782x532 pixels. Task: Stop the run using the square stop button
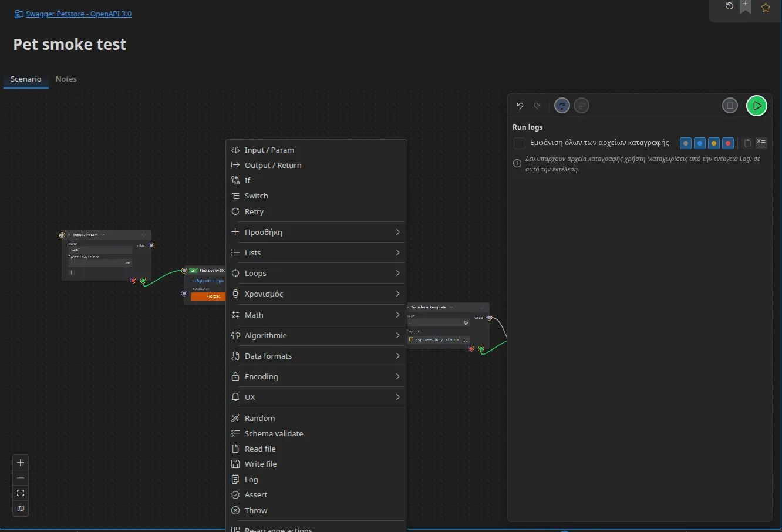tap(730, 106)
